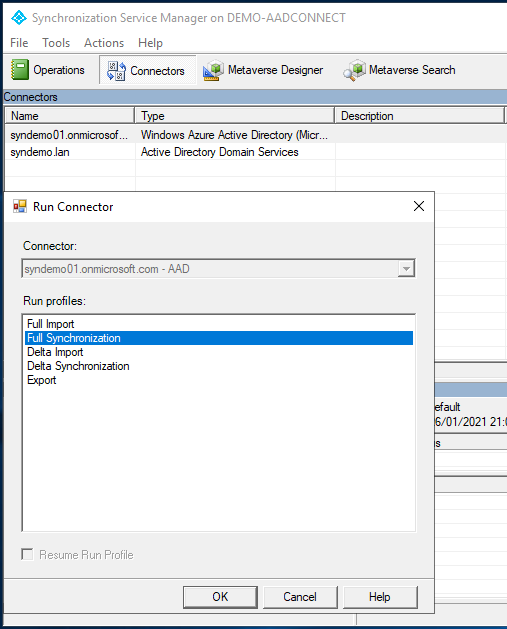
Task: Sort connectors by Name column header
Action: (x=70, y=116)
